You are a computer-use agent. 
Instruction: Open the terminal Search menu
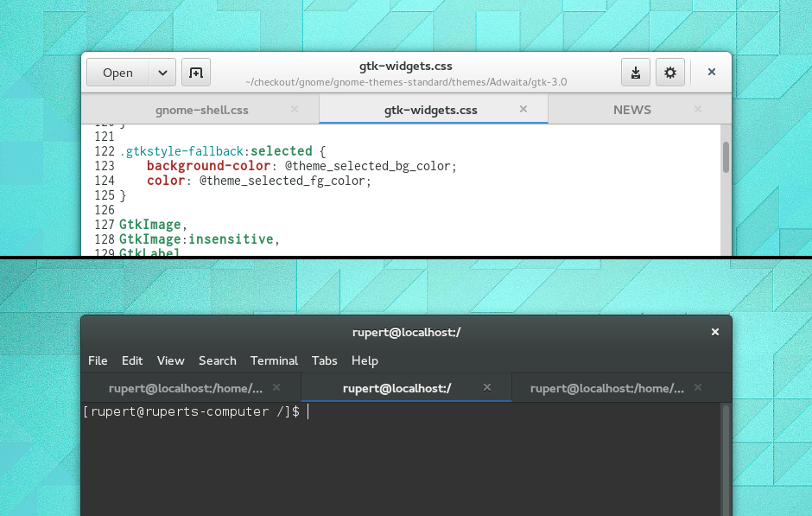pyautogui.click(x=218, y=360)
